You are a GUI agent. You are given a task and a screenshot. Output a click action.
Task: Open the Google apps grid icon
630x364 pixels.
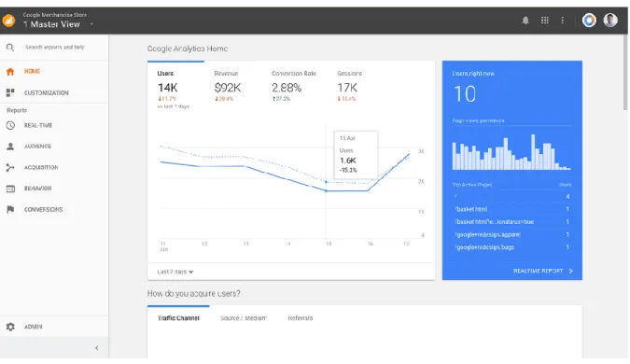(544, 21)
